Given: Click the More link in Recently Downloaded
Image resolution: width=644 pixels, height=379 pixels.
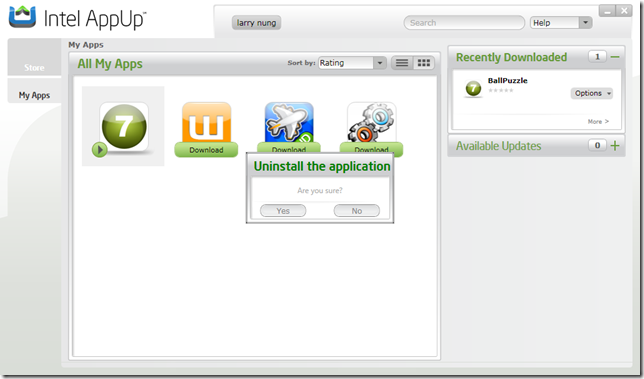Looking at the screenshot, I should [x=598, y=122].
